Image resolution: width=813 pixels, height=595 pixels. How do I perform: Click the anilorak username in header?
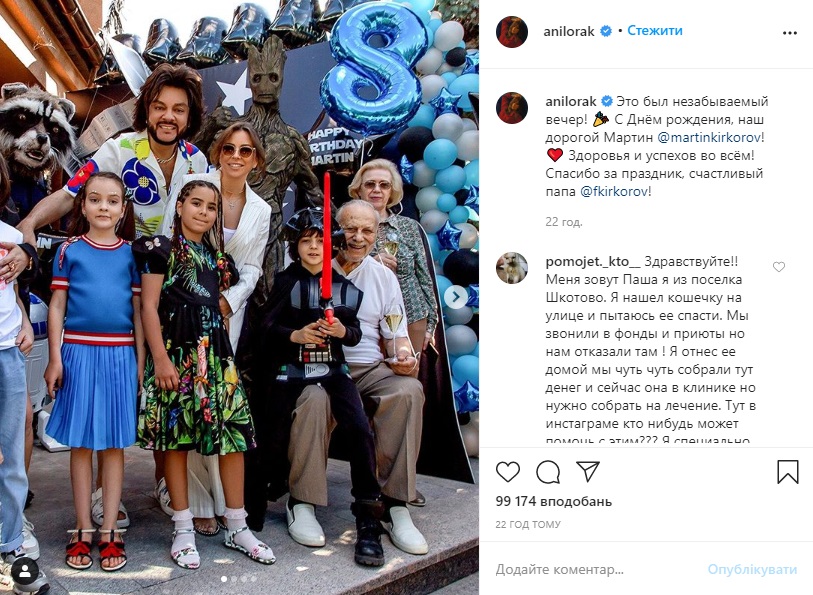569,32
